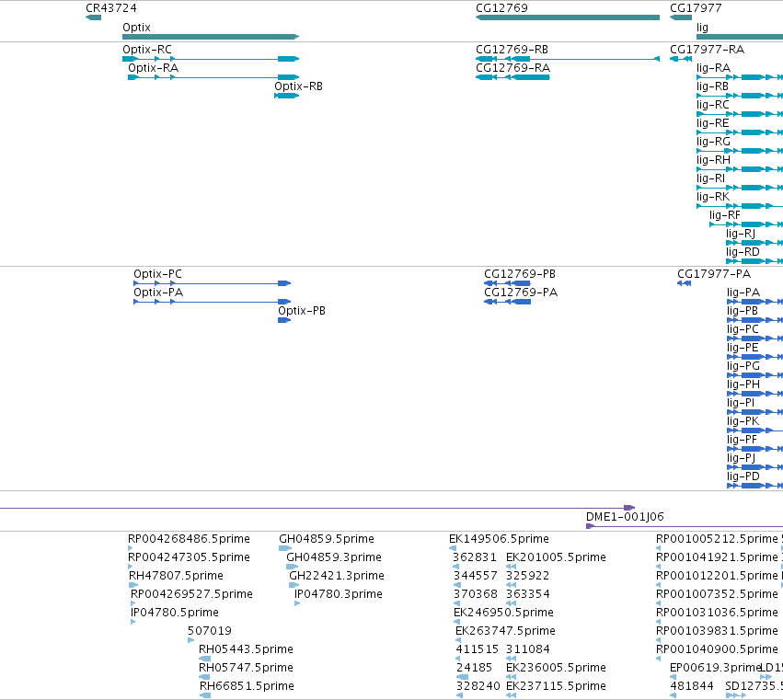Viewport: 783px width, 700px height.
Task: Click polypeptide CG12769-PB
Action: pyautogui.click(x=507, y=283)
